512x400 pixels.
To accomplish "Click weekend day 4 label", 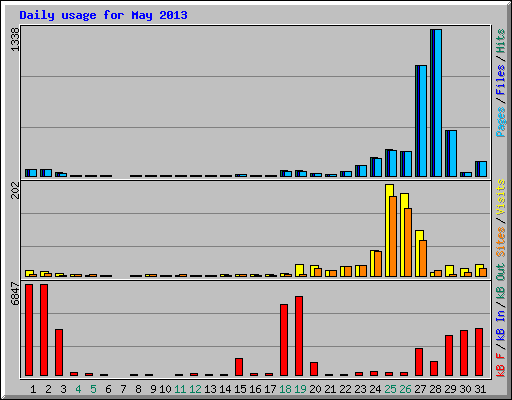I will point(78,389).
